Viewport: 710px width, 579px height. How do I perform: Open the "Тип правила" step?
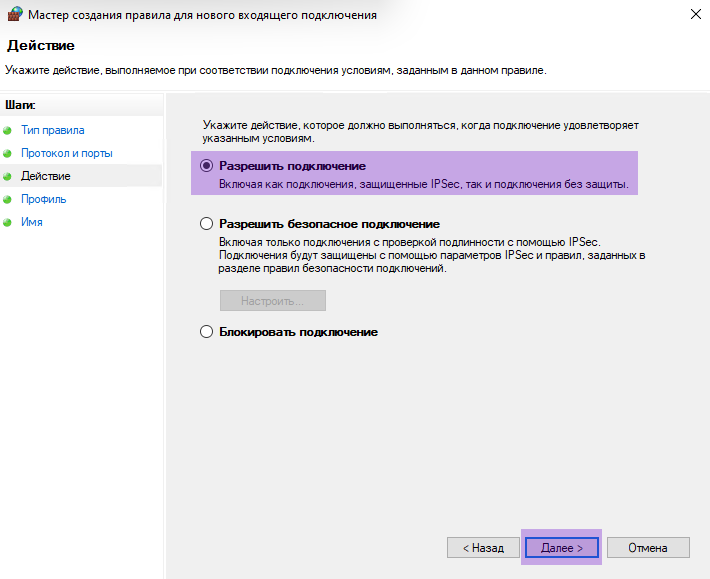coord(53,130)
